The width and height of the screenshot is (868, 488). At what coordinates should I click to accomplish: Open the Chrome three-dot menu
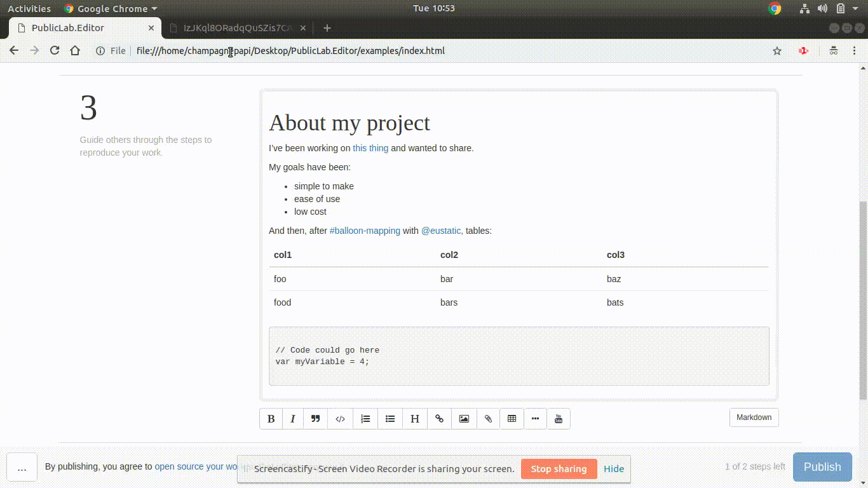tap(854, 50)
